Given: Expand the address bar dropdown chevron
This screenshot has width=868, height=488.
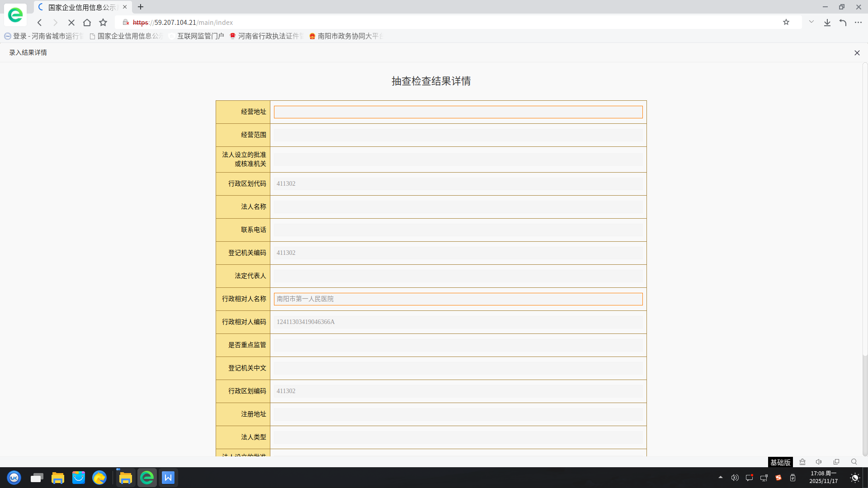Looking at the screenshot, I should (x=811, y=22).
